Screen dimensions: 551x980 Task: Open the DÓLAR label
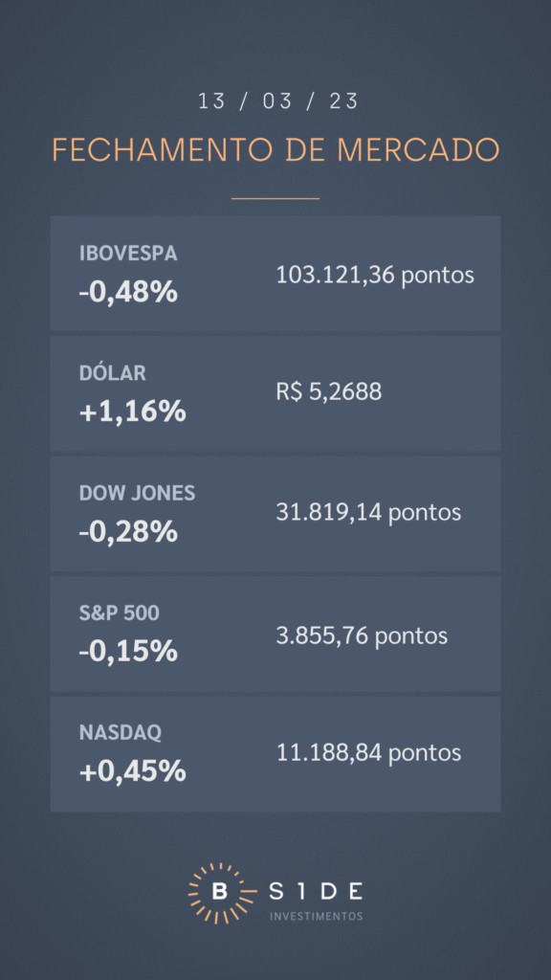(x=113, y=373)
